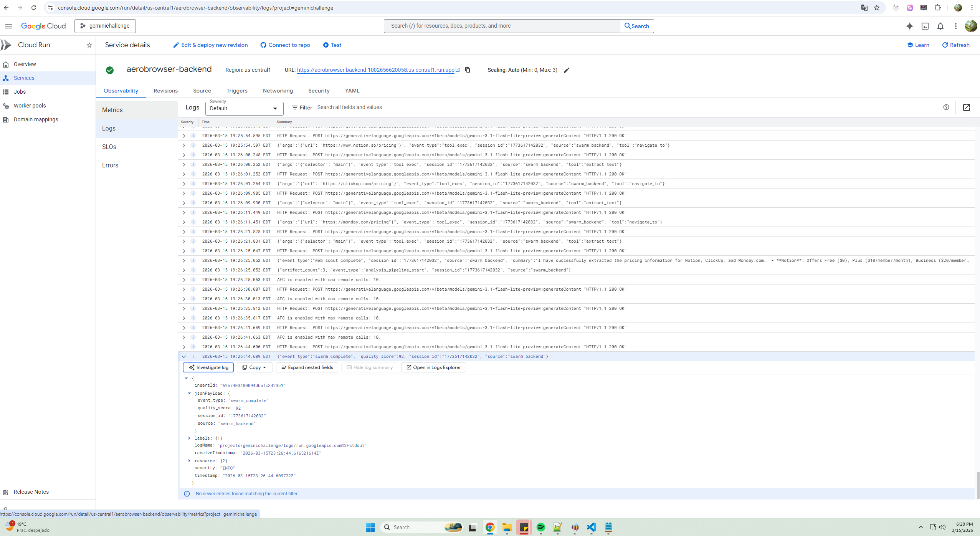980x536 pixels.
Task: Open logs in new window icon
Action: tap(967, 108)
